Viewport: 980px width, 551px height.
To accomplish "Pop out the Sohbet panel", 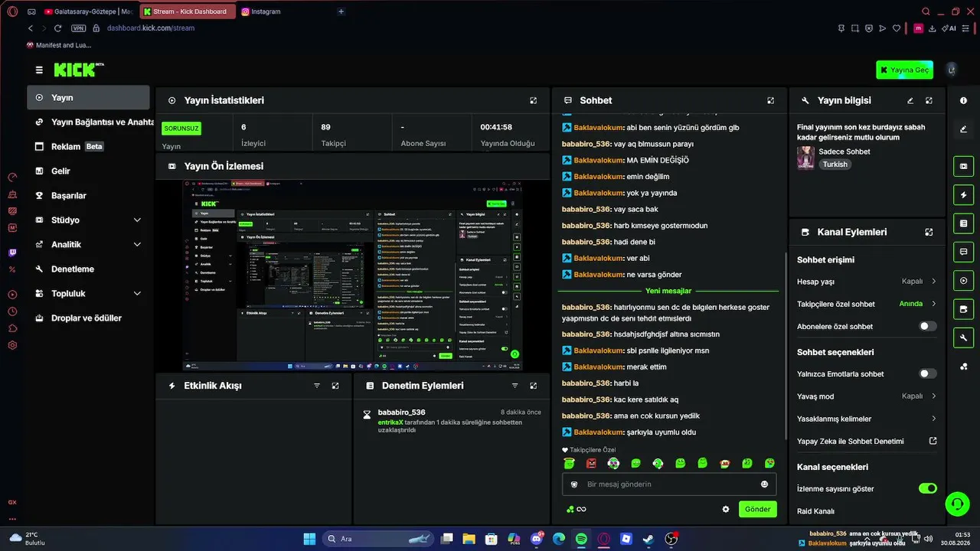I will pyautogui.click(x=771, y=100).
